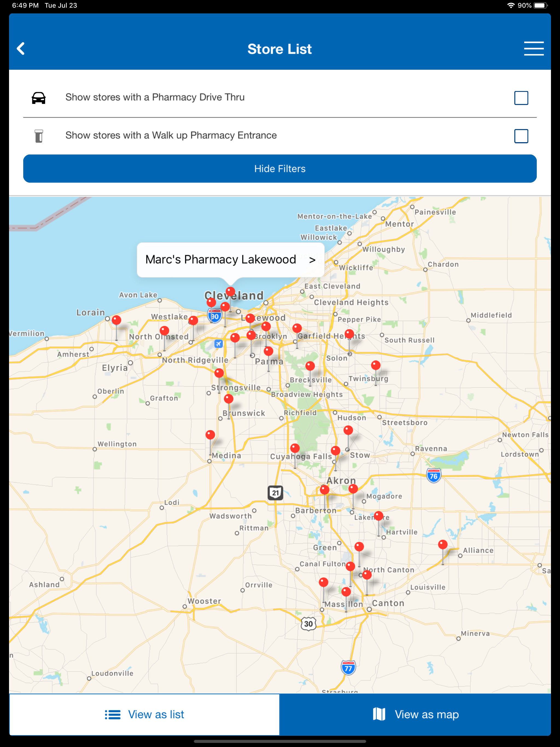Select the pin at North Olmsted
Image resolution: width=560 pixels, height=747 pixels.
click(164, 331)
